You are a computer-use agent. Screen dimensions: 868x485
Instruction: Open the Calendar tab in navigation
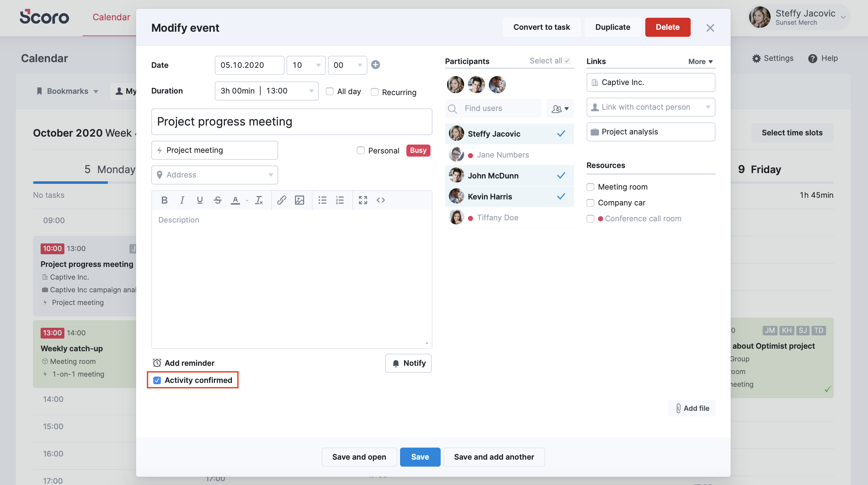tap(111, 17)
